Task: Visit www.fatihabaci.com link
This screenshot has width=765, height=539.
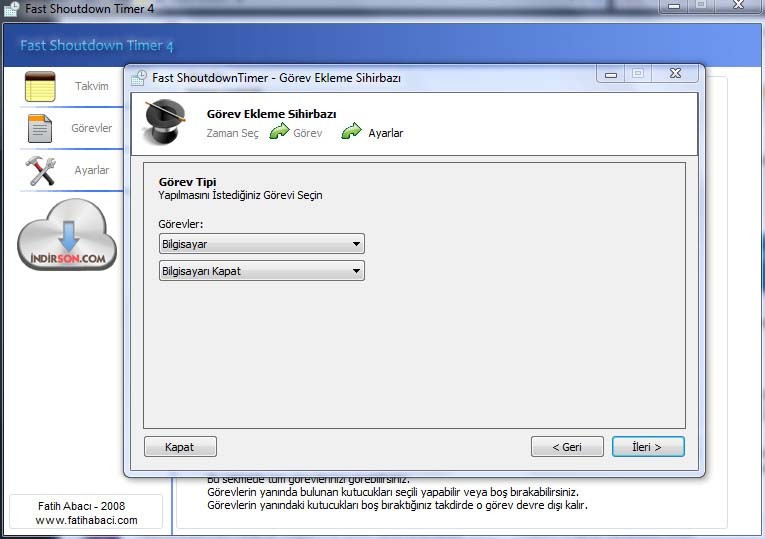Action: (86, 520)
